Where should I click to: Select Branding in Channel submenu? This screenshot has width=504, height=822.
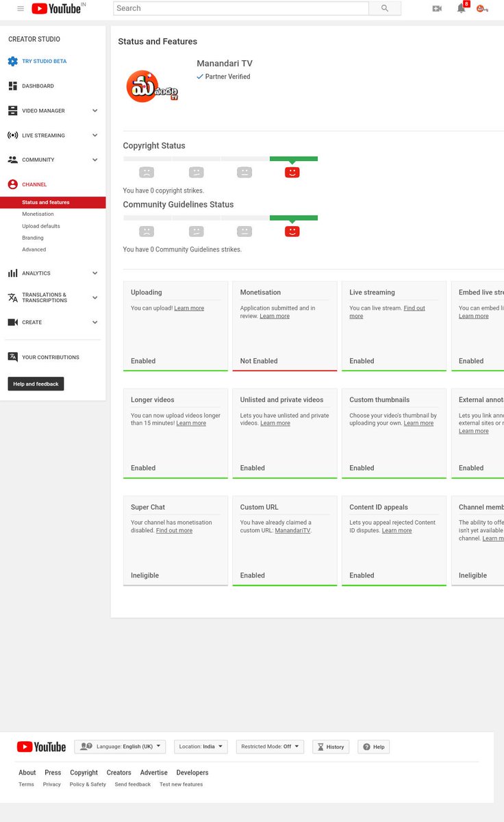pyautogui.click(x=33, y=238)
